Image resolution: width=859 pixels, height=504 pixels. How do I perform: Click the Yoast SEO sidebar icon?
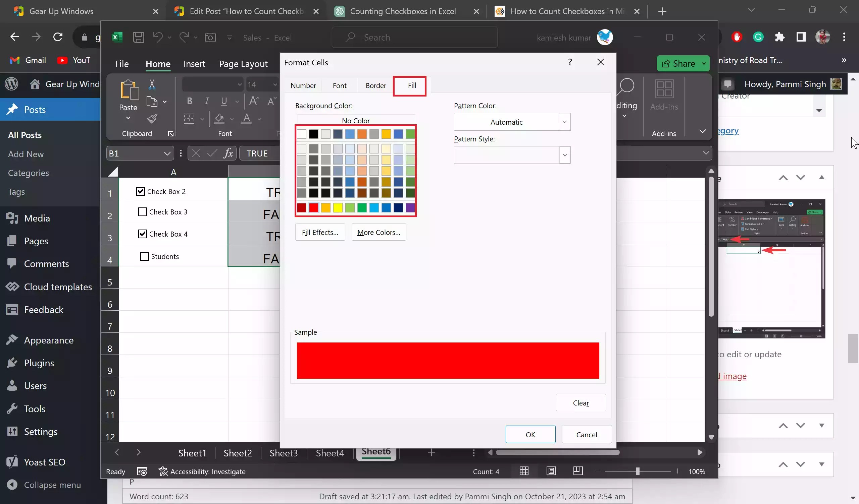12,462
